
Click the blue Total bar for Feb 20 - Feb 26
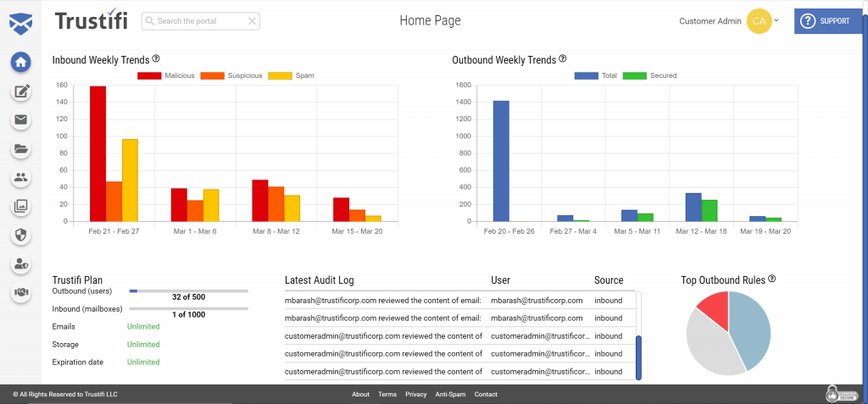point(501,161)
